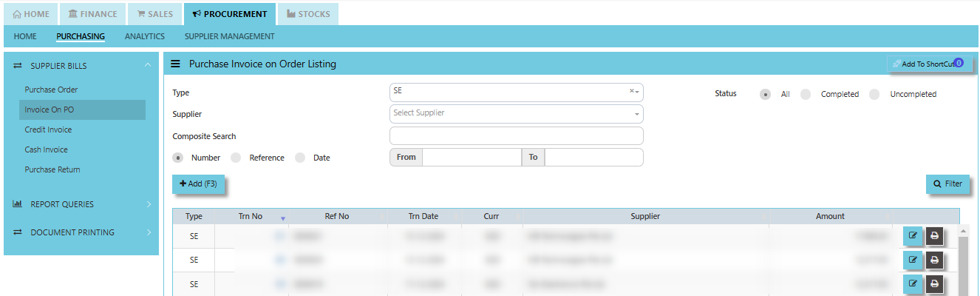Click the shortcut count badge
This screenshot has height=296, width=980.
959,63
